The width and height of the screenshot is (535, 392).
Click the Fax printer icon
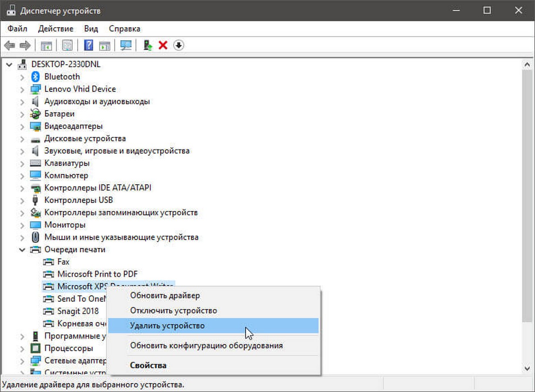(48, 262)
